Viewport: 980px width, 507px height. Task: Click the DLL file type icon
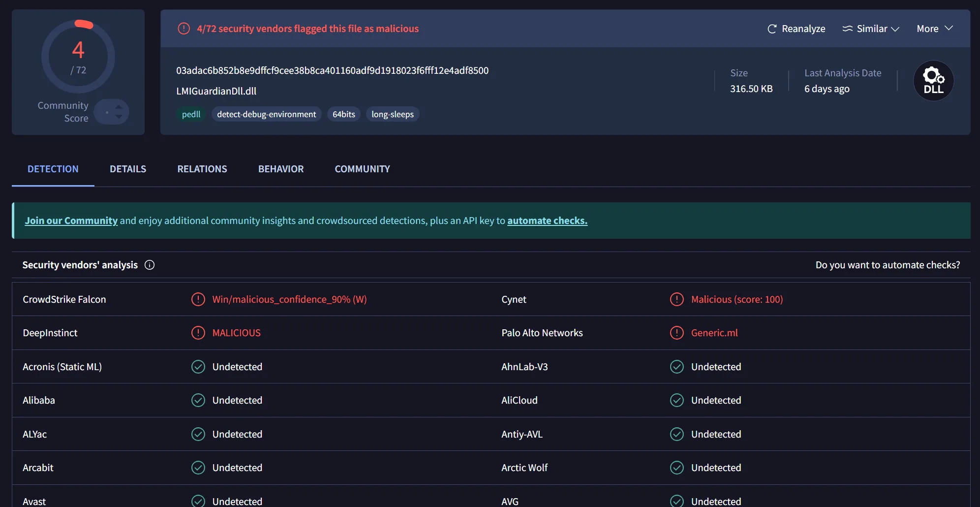pyautogui.click(x=933, y=81)
